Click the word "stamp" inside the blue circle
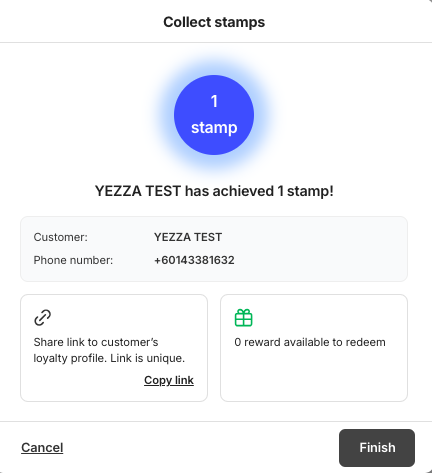The height and width of the screenshot is (473, 432). click(x=214, y=128)
